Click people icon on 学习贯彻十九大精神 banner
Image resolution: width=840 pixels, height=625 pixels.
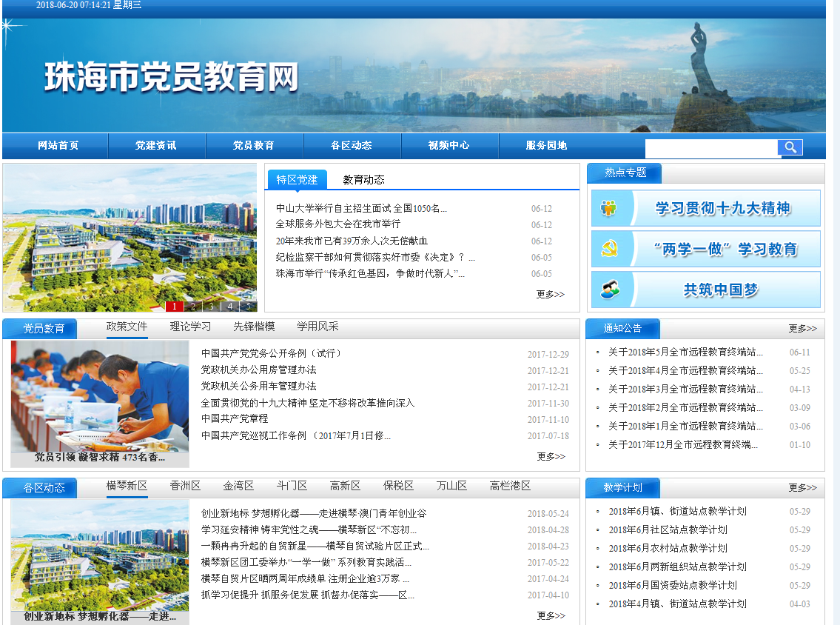click(609, 208)
